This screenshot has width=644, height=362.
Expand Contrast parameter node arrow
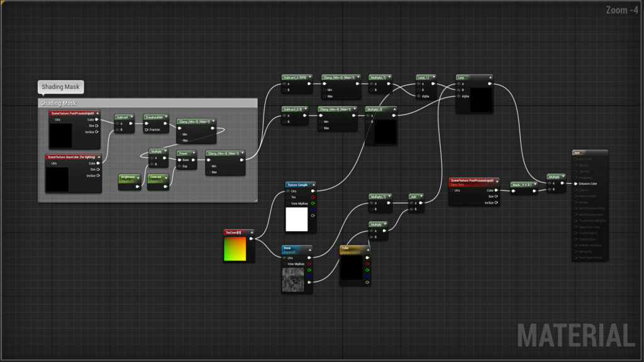(166, 178)
